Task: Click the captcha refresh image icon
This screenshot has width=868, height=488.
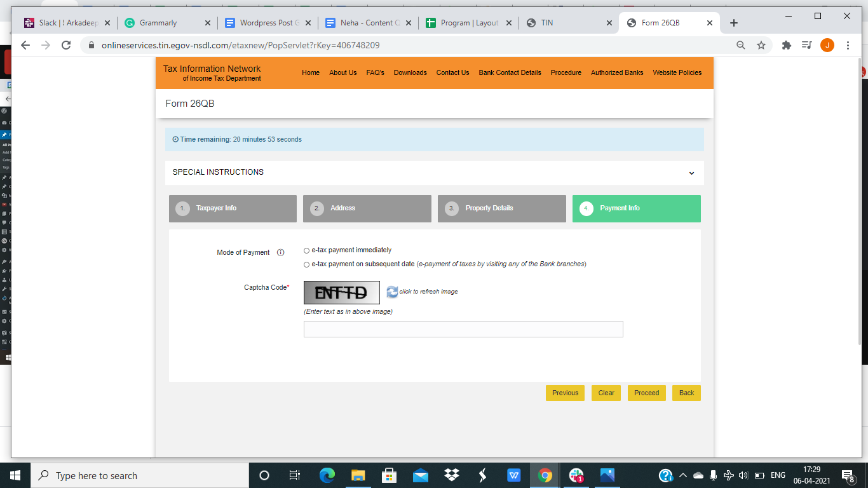Action: [392, 292]
